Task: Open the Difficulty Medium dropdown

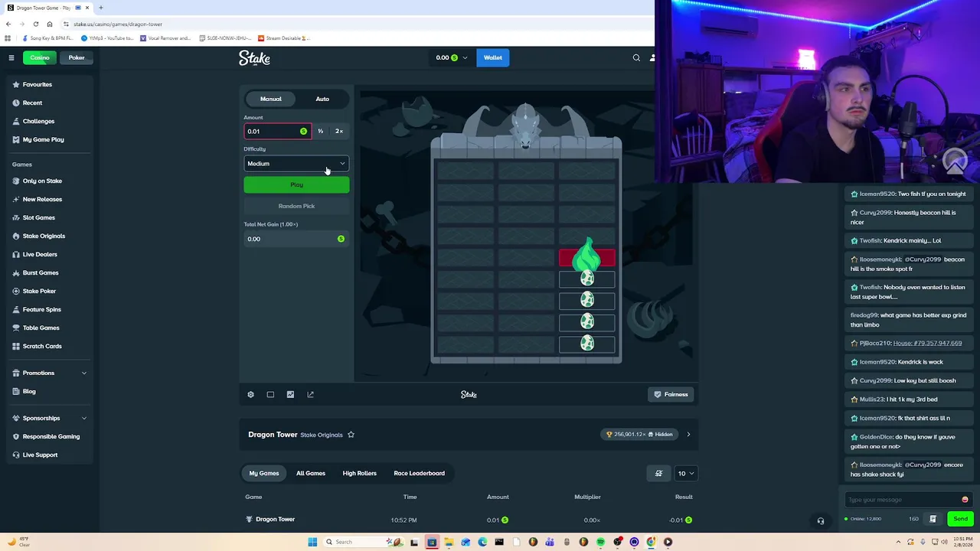Action: pos(296,164)
